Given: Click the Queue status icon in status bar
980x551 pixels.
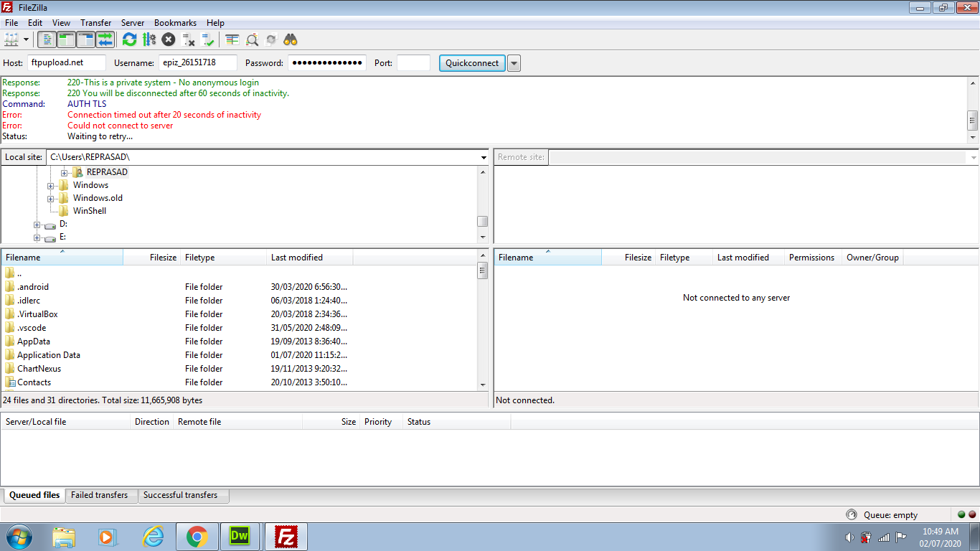Looking at the screenshot, I should pyautogui.click(x=852, y=514).
